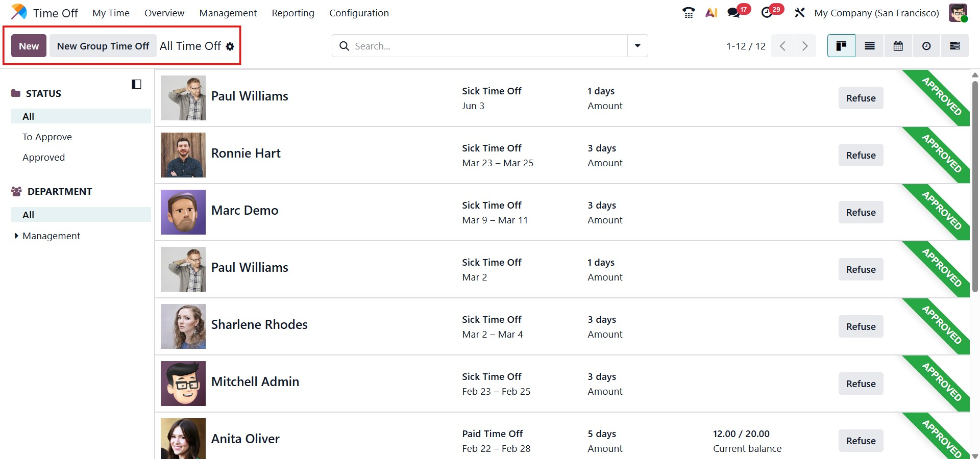This screenshot has width=980, height=459.
Task: Open My Company (San Francisco) company switcher
Action: coord(876,13)
